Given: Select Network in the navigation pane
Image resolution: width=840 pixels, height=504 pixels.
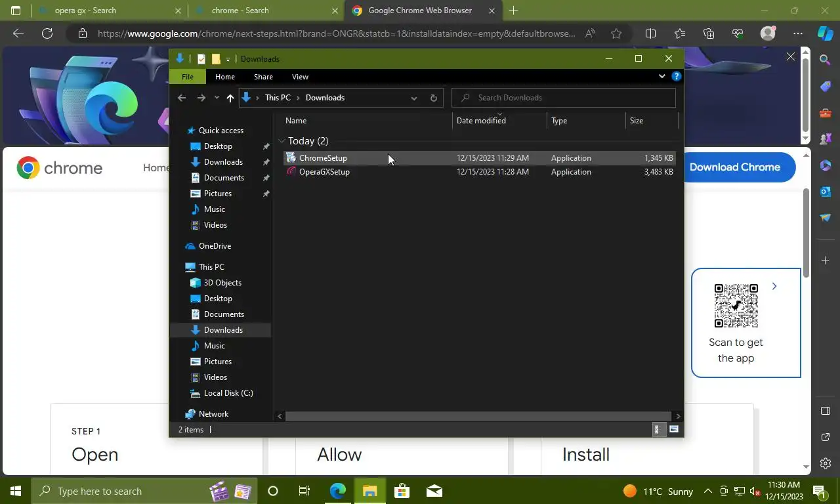Looking at the screenshot, I should [213, 414].
